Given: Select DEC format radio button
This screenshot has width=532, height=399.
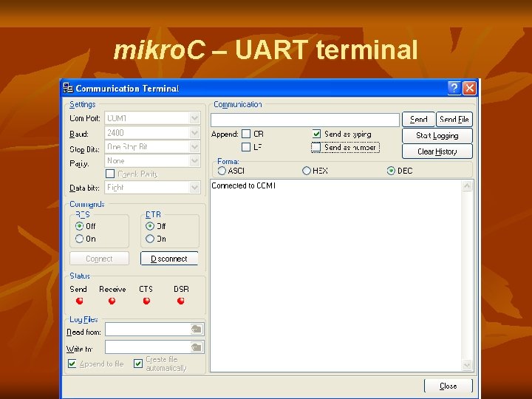Looking at the screenshot, I should coord(391,171).
